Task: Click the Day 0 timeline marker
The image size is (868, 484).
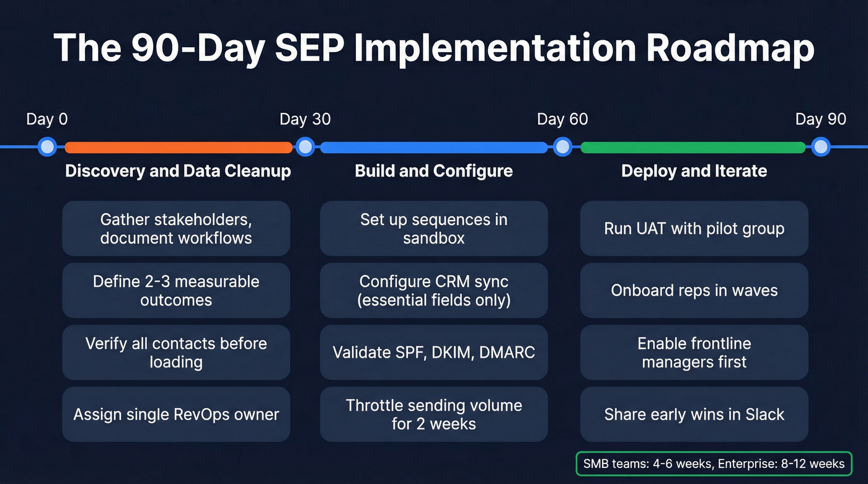Action: tap(46, 147)
